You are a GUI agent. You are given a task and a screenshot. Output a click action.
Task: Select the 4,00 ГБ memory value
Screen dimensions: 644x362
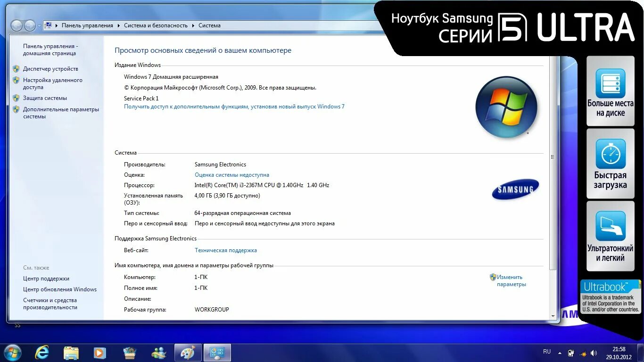click(x=227, y=196)
